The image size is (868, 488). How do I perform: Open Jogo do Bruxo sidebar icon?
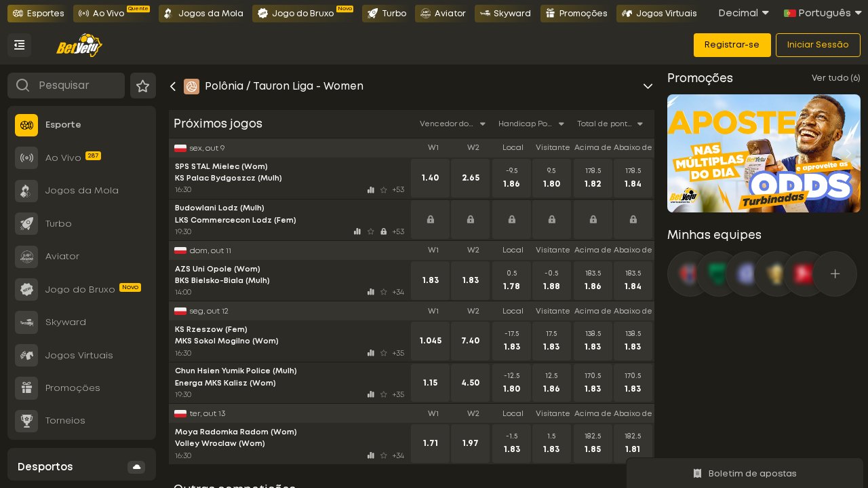[26, 289]
